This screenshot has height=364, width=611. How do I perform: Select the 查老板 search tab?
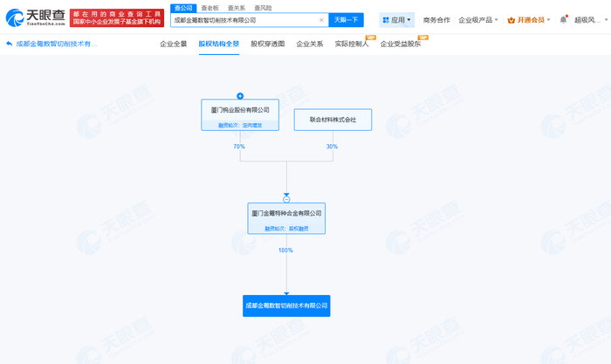(209, 8)
